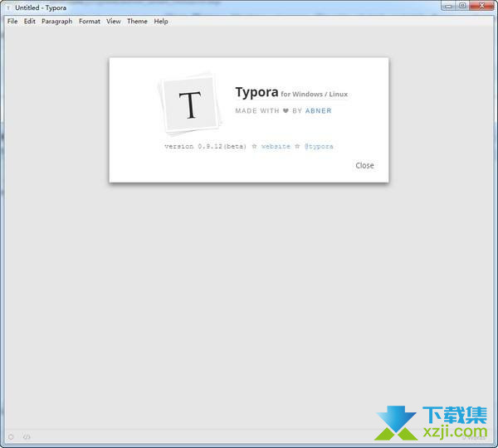498x448 pixels.
Task: Click the version 0.9.12(beta) text
Action: 205,146
